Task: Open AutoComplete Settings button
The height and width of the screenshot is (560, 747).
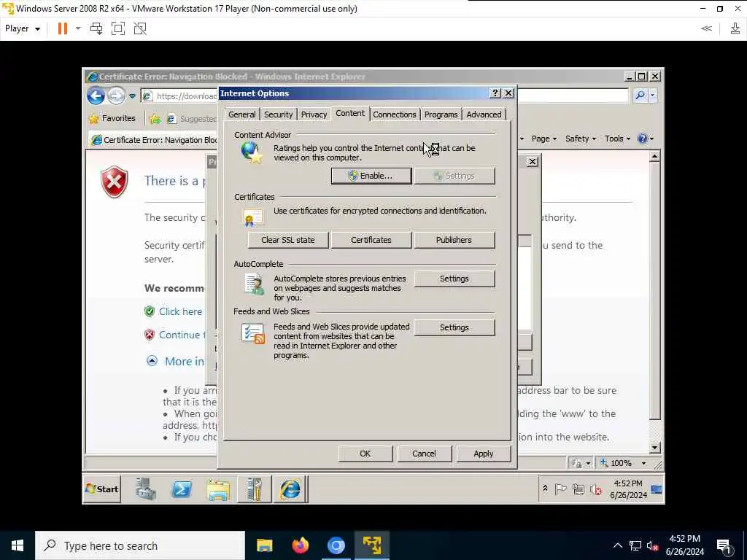Action: pos(454,279)
